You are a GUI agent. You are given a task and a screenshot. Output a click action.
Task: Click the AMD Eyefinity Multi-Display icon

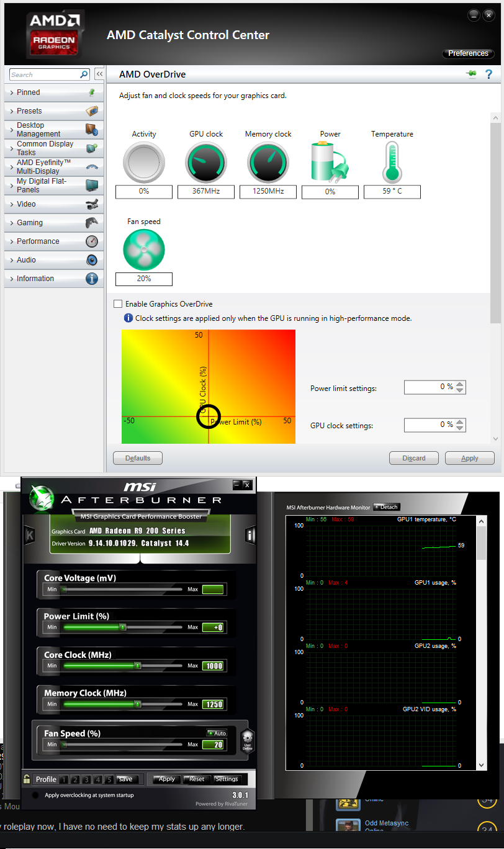coord(92,167)
